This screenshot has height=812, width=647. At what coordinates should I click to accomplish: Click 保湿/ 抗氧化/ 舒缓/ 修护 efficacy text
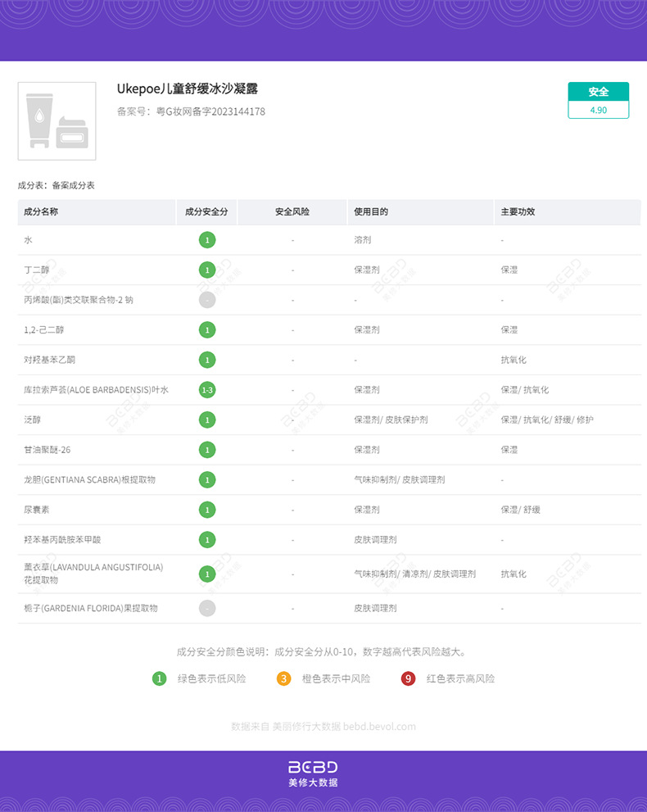547,420
